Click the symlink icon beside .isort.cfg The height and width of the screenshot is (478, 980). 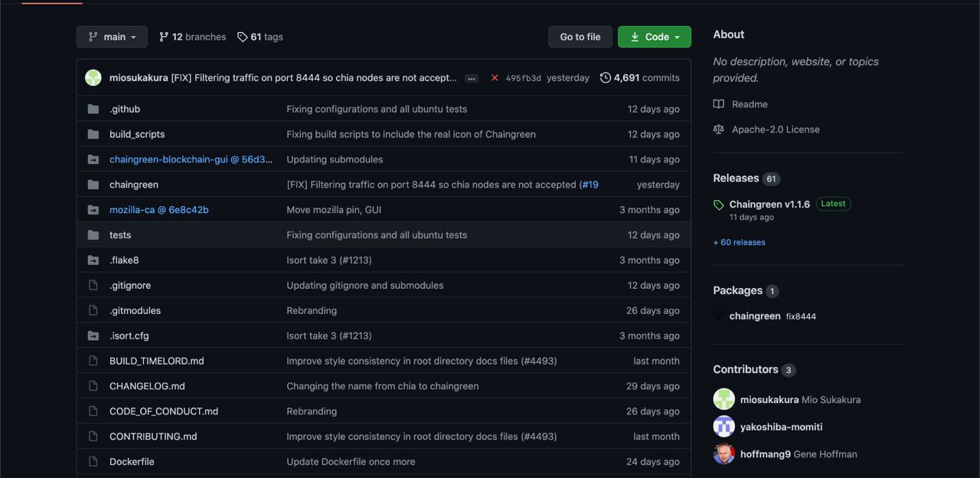click(93, 336)
